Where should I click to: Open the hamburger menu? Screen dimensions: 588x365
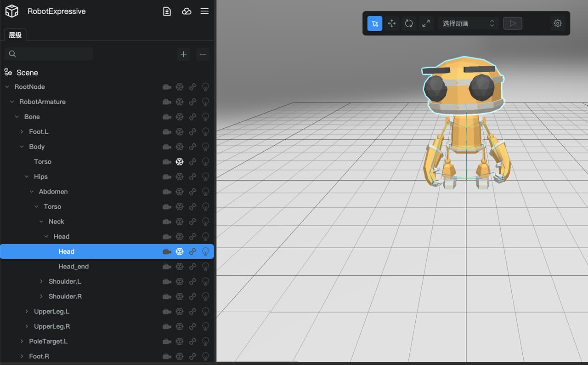tap(204, 11)
